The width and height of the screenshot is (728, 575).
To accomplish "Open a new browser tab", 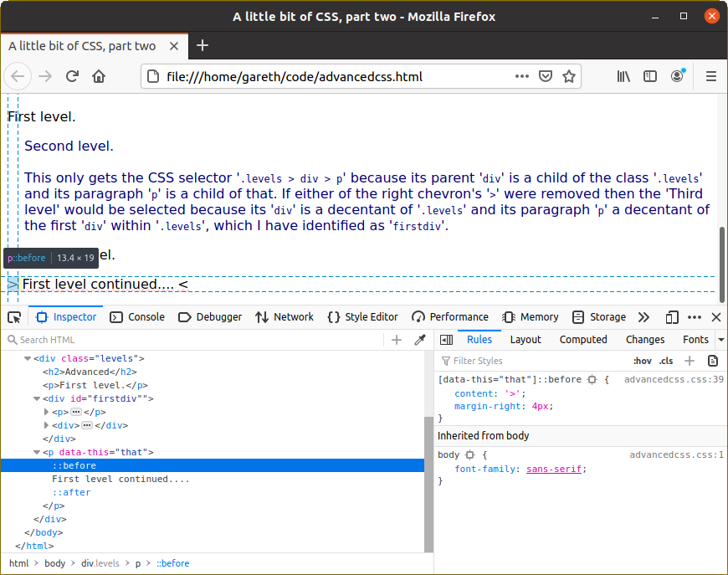I will (203, 45).
